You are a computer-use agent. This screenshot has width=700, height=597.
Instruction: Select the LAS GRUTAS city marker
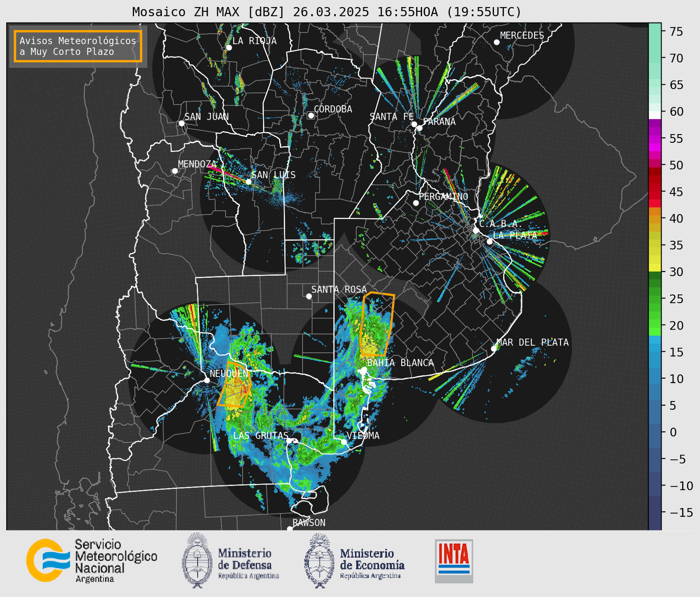tap(289, 441)
